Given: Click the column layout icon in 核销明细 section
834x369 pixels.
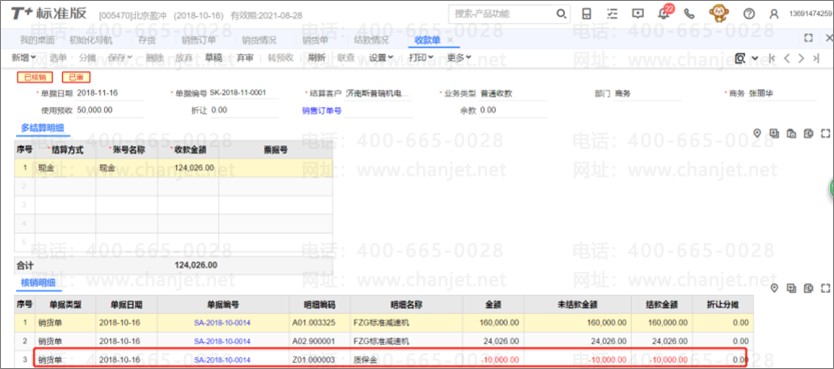Looking at the screenshot, I should [808, 288].
